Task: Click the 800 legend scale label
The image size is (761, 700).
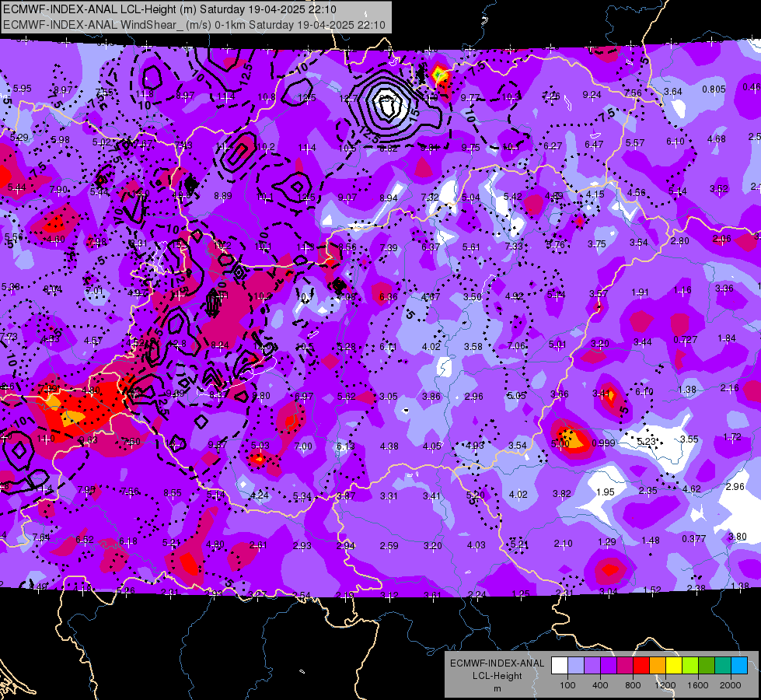Action: (633, 685)
